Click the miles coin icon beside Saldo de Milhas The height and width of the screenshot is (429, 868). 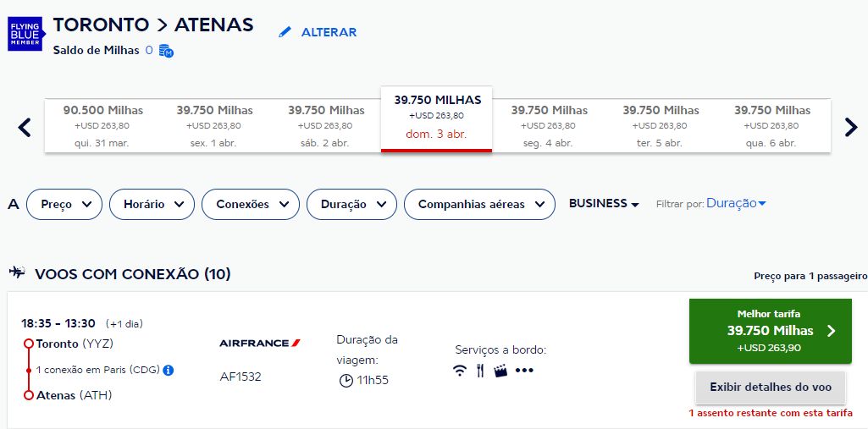coord(166,50)
